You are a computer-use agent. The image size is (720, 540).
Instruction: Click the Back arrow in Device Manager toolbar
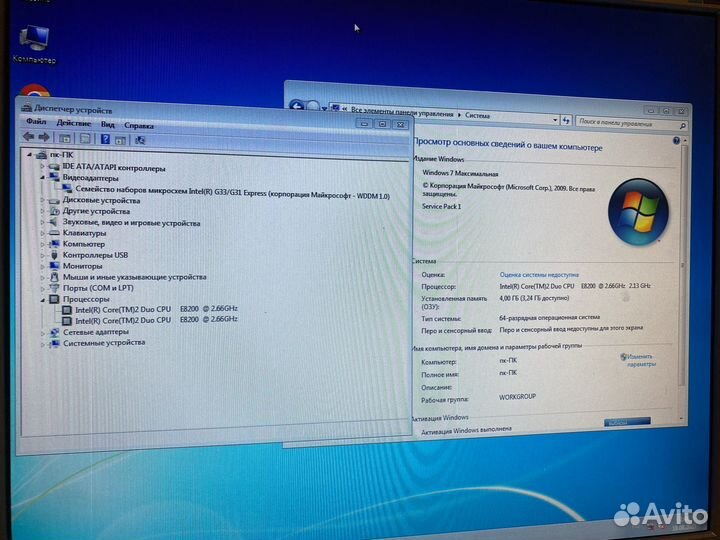click(28, 136)
